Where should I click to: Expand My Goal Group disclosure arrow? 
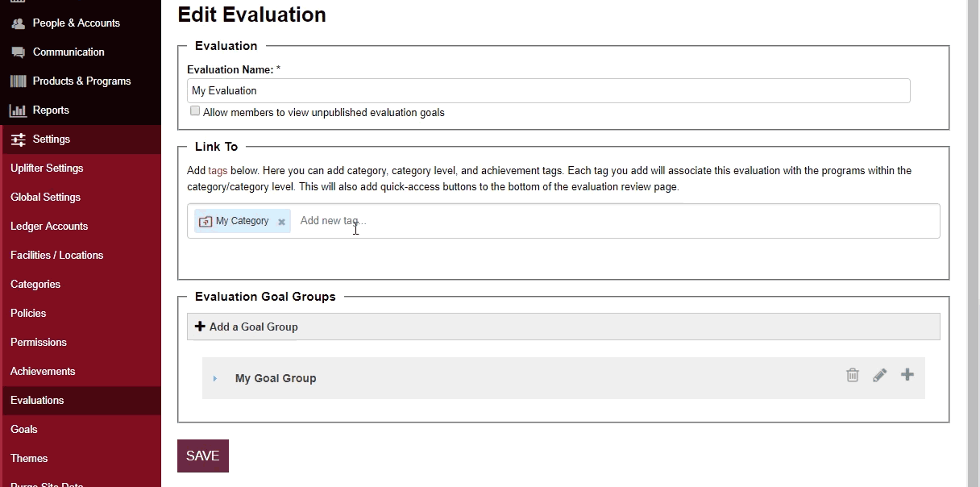pyautogui.click(x=215, y=379)
